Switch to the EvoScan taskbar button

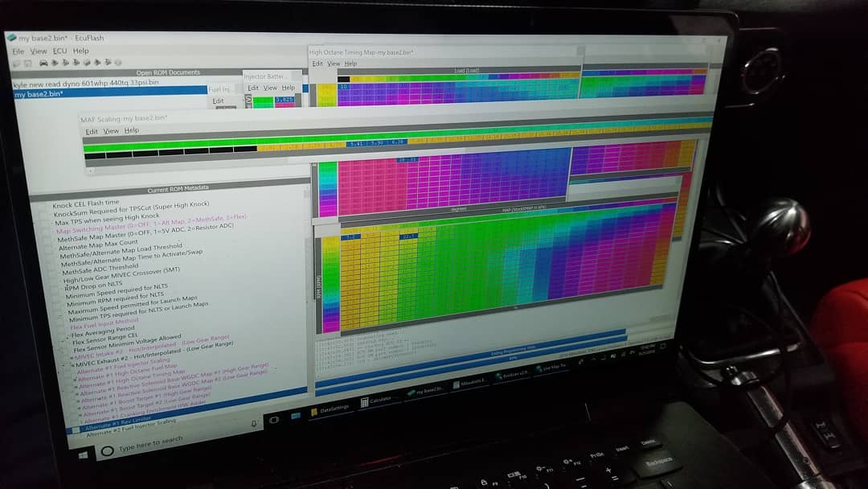pos(512,376)
